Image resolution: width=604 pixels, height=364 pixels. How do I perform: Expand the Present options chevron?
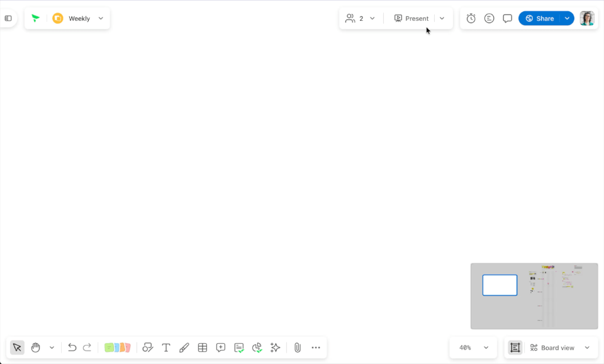442,18
